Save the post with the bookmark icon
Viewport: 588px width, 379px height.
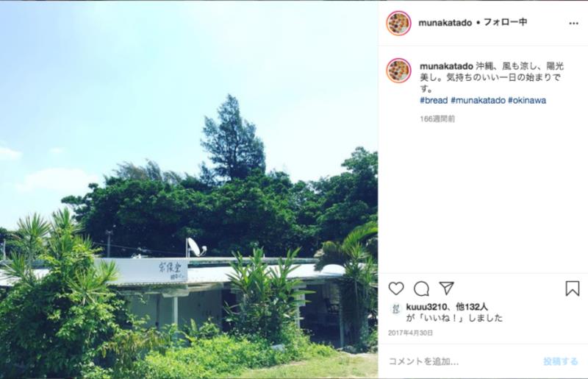573,288
